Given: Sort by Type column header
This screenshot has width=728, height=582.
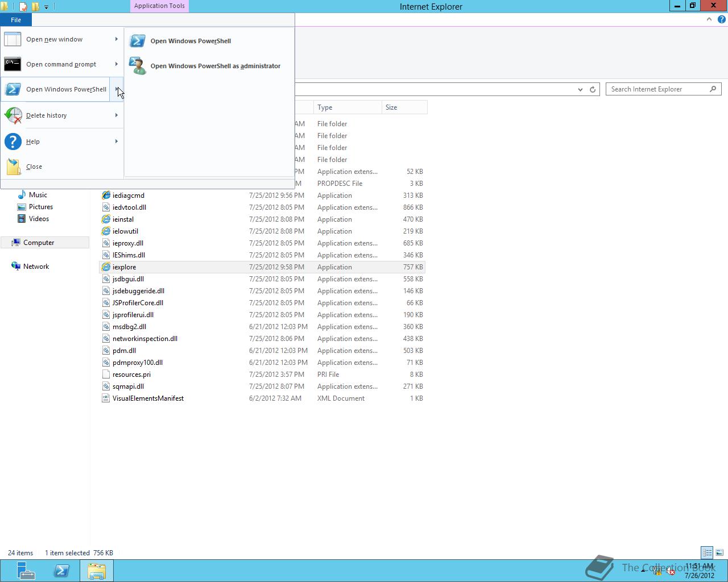Looking at the screenshot, I should (348, 107).
